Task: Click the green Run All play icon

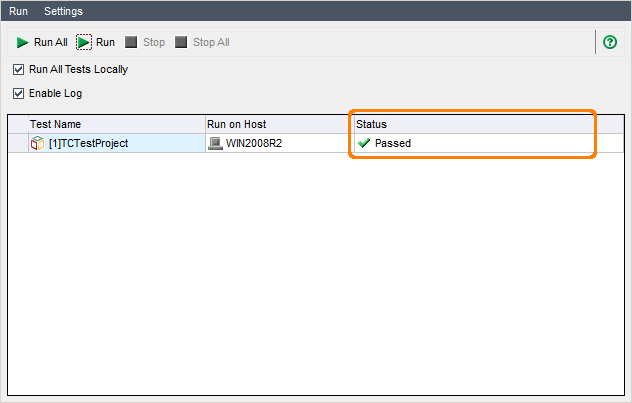Action: coord(22,43)
